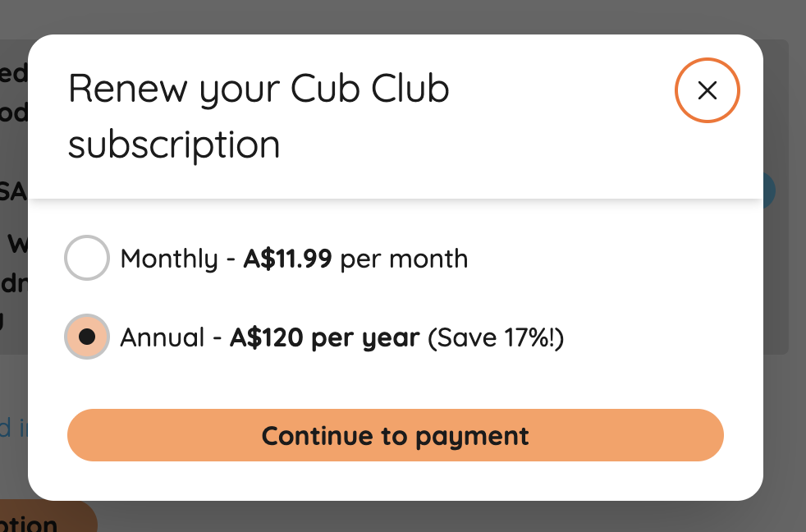Click the 'per month' label text

coord(401,258)
